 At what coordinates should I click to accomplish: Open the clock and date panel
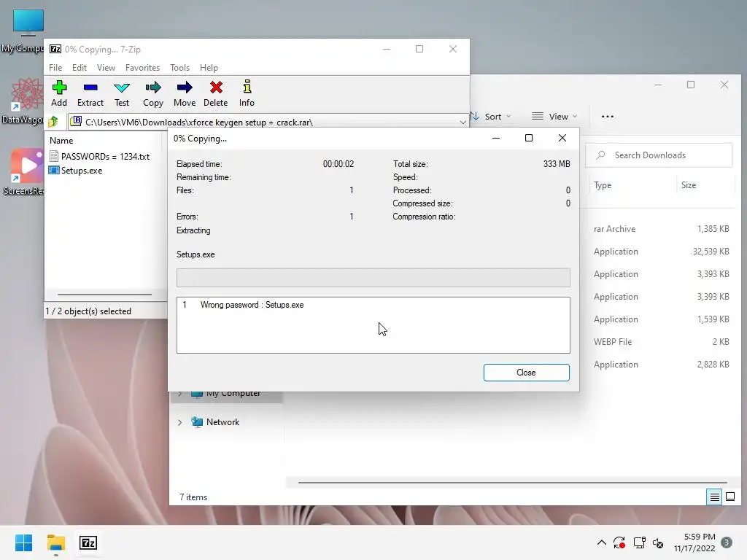pos(694,542)
